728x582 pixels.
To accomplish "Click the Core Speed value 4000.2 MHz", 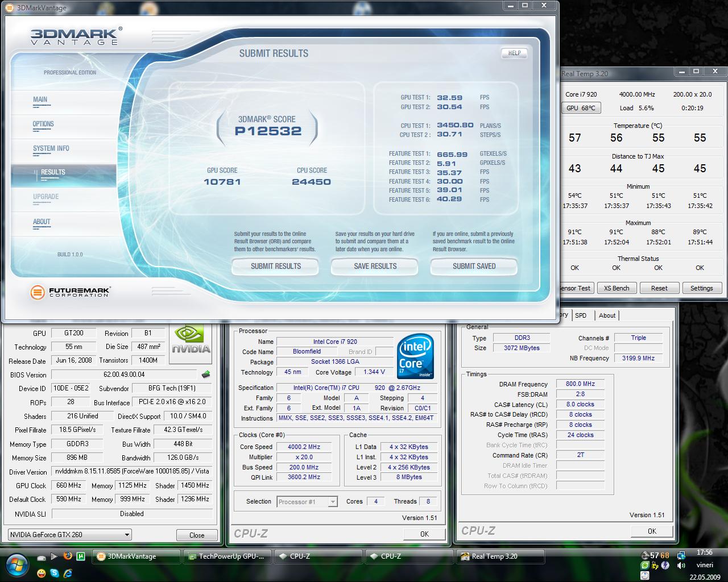I will pos(304,447).
